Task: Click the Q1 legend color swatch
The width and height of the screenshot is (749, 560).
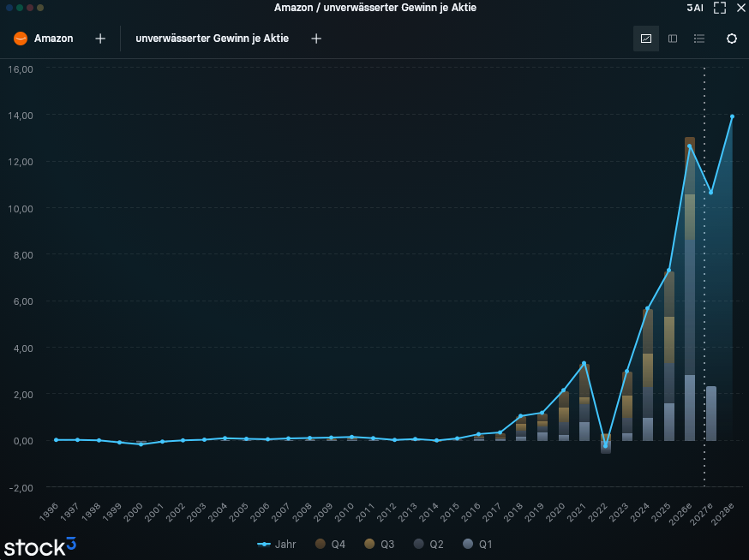Action: 468,544
